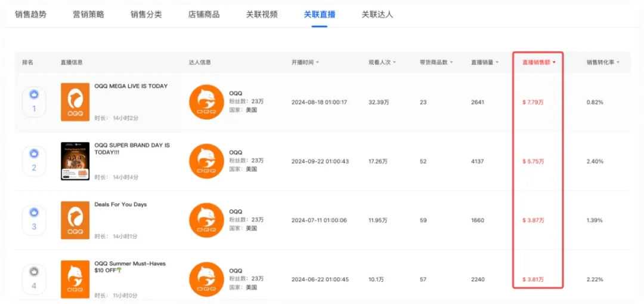The width and height of the screenshot is (644, 304).
Task: Open the OQQ MEGA LIVE IS TODAY title
Action: [x=131, y=86]
